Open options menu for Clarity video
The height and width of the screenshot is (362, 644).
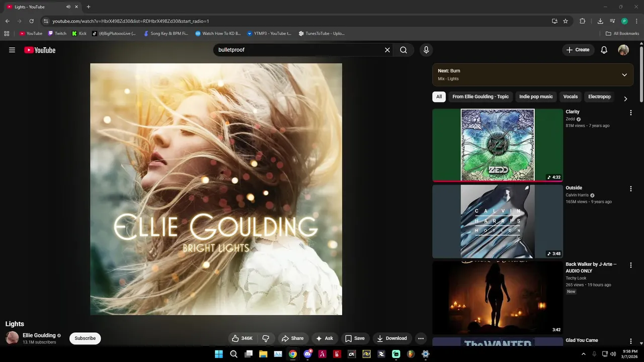[630, 113]
